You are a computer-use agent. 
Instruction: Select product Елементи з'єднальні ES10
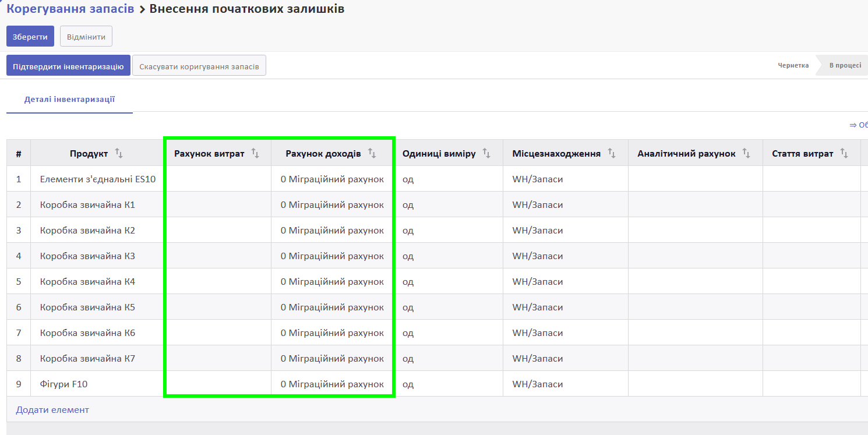point(98,179)
